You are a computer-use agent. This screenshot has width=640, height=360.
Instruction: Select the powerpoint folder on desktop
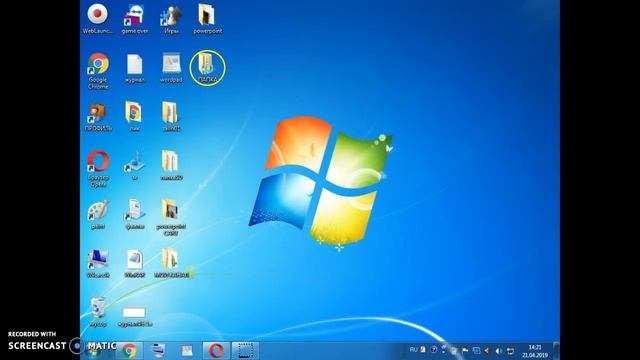[x=207, y=18]
